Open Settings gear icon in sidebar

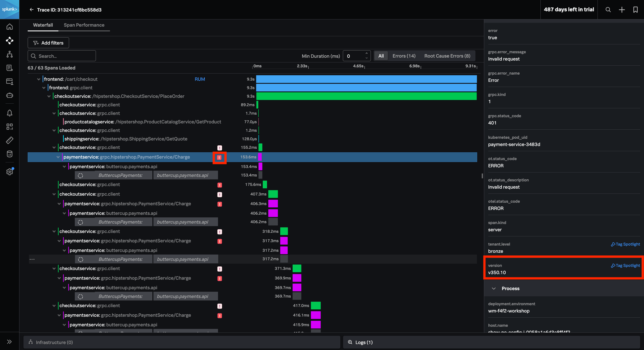10,172
